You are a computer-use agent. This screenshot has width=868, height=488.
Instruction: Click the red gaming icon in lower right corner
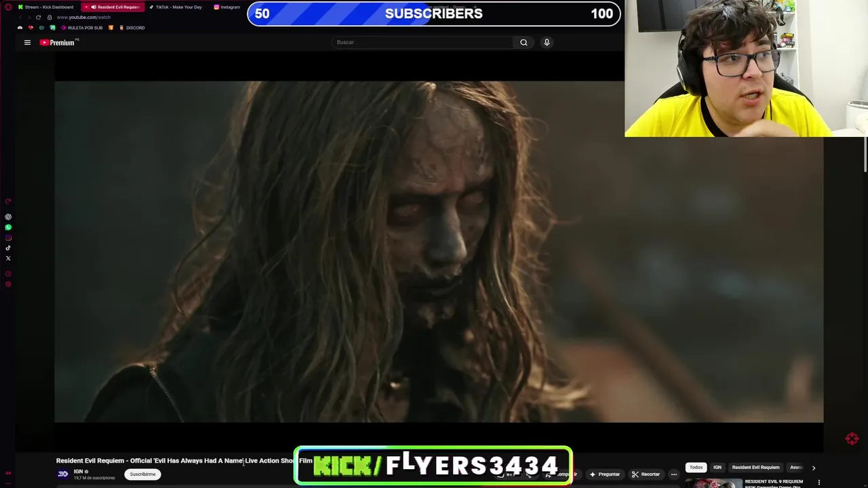point(852,439)
